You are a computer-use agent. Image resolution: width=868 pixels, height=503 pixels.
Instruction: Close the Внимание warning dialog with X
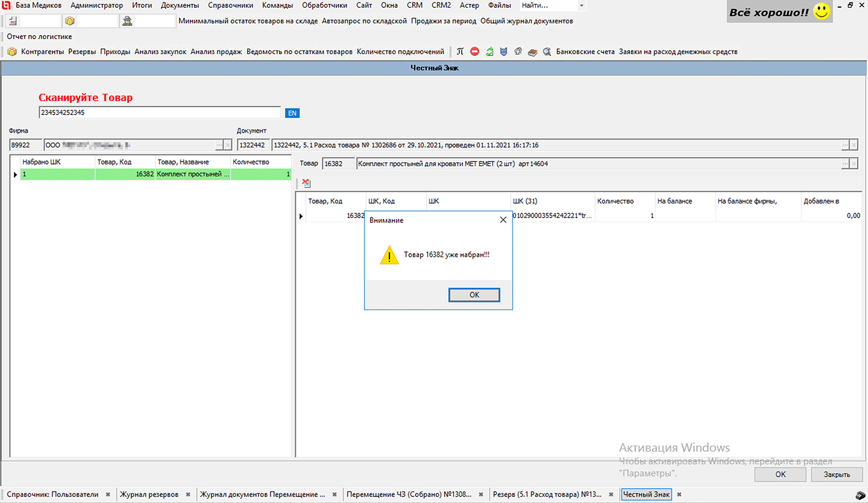tap(503, 220)
